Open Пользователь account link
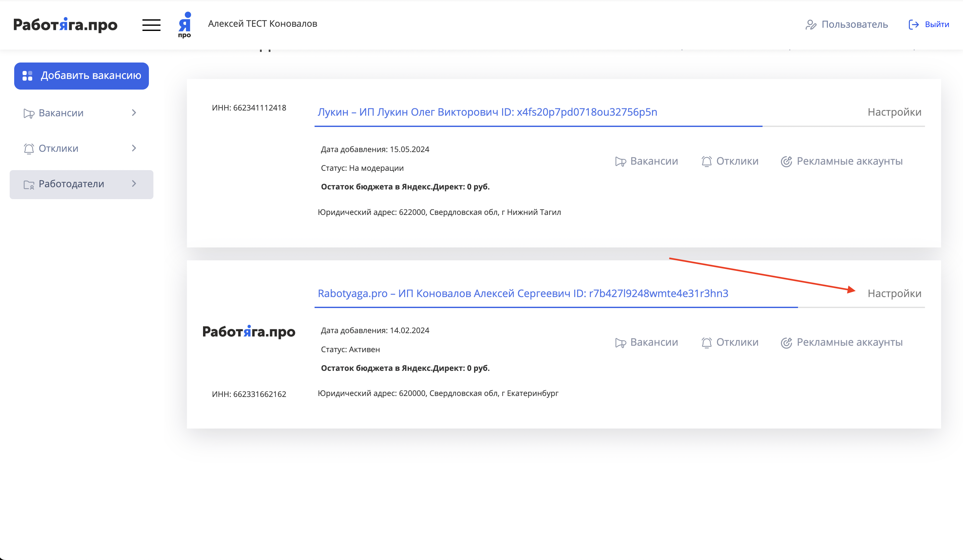This screenshot has height=560, width=963. click(846, 24)
